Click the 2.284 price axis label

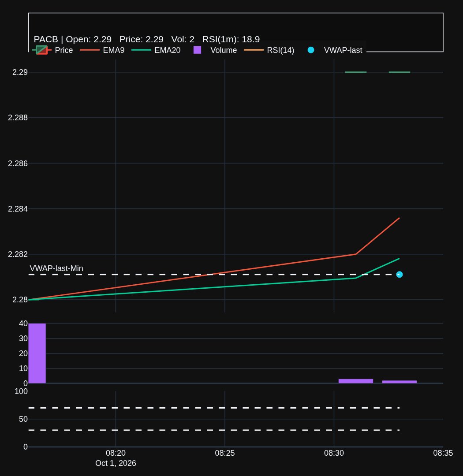18,209
